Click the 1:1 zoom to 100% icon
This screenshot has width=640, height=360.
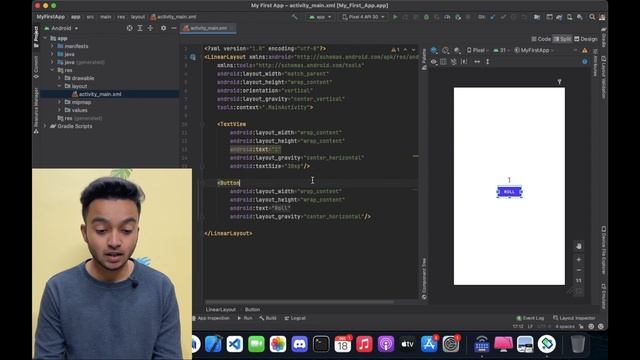click(579, 281)
